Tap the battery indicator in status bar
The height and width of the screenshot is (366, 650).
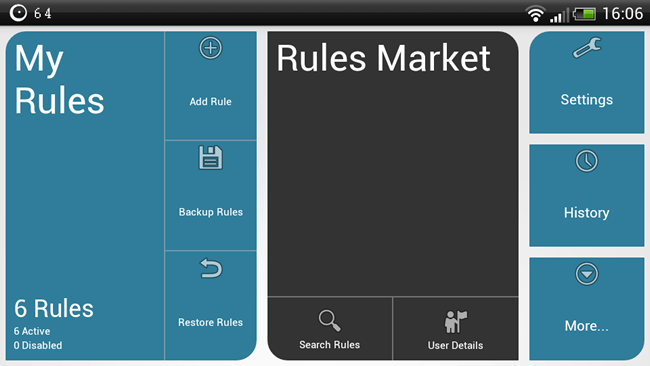pos(585,14)
